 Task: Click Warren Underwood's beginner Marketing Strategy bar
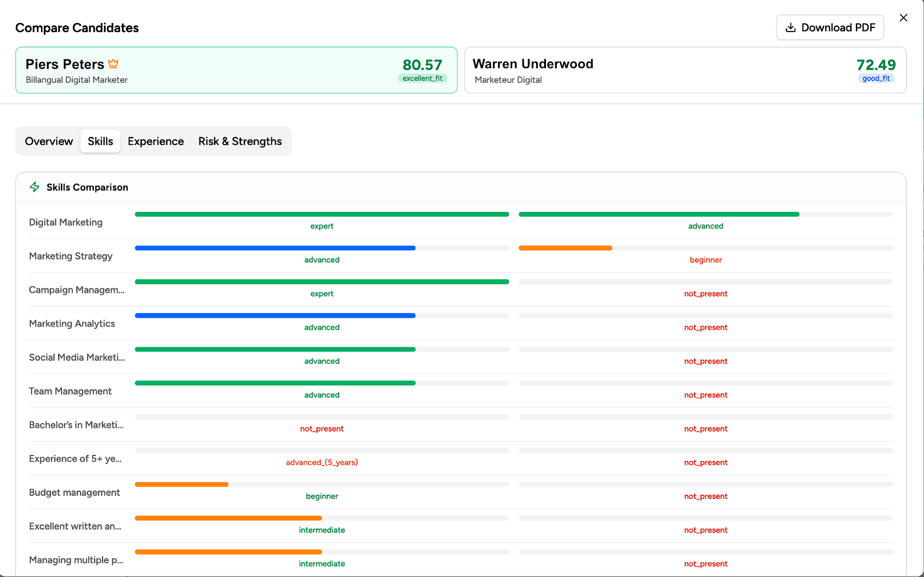[565, 247]
